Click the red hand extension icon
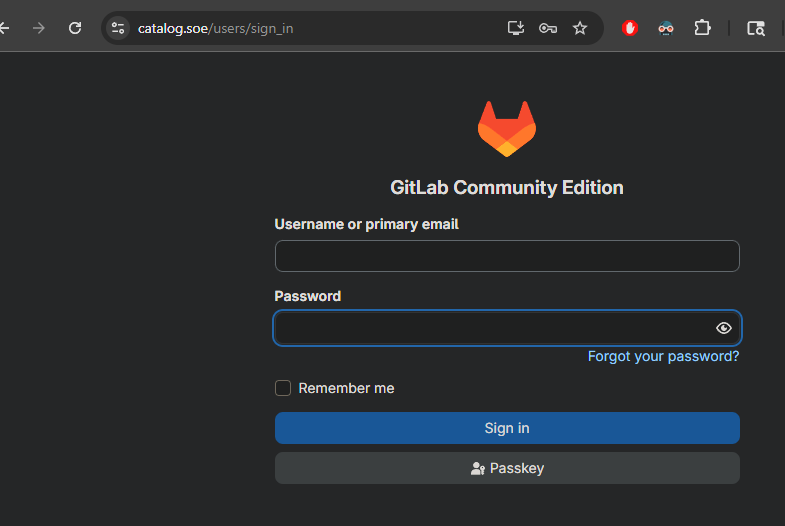 [x=630, y=28]
